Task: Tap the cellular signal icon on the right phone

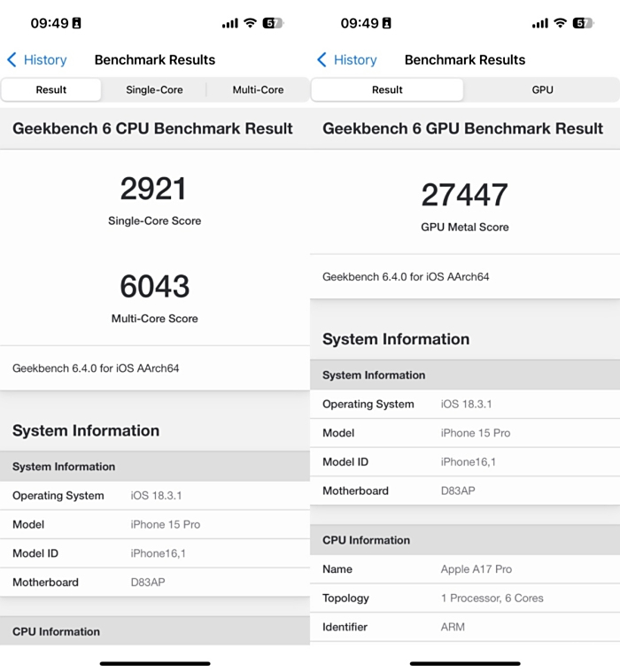Action: pyautogui.click(x=539, y=23)
